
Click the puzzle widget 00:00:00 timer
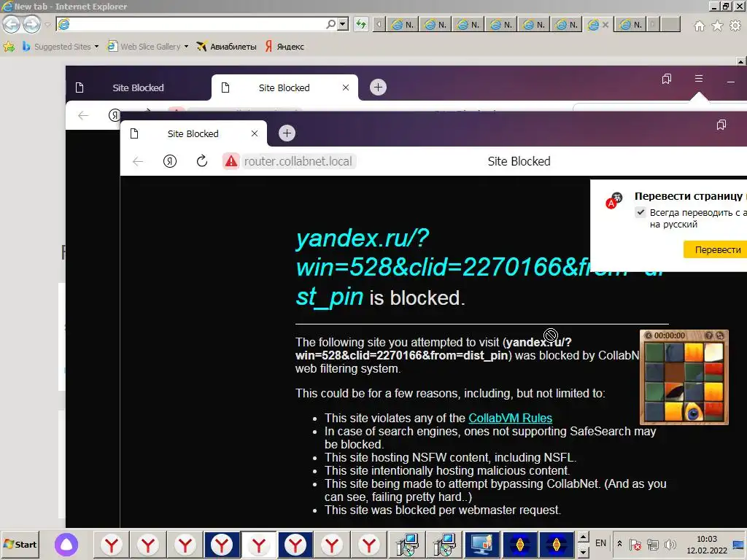pos(670,335)
